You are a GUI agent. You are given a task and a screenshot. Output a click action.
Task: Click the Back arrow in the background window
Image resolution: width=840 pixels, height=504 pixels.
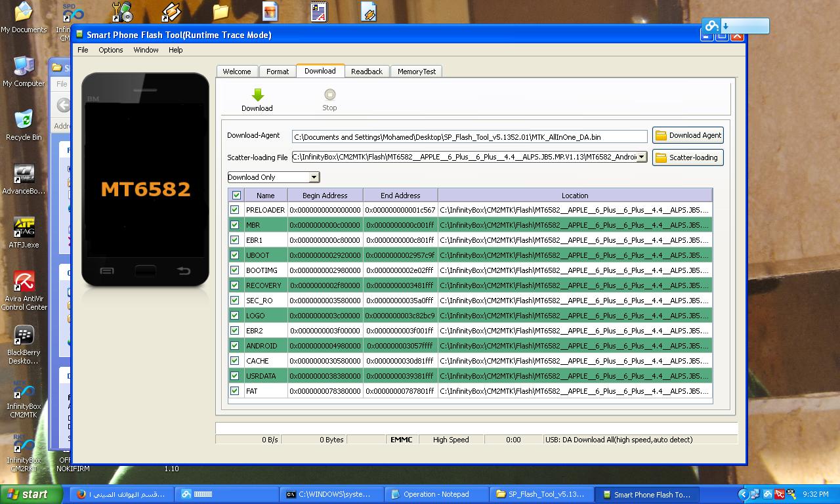tap(64, 105)
